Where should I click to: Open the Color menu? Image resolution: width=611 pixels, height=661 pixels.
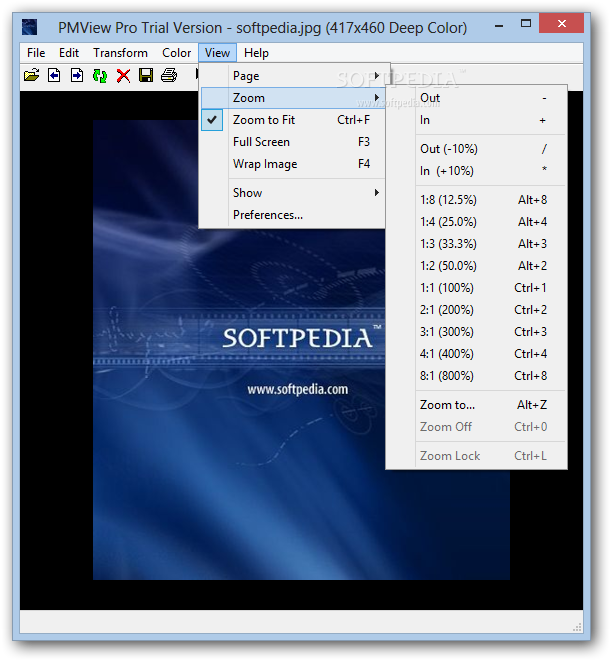coord(177,53)
